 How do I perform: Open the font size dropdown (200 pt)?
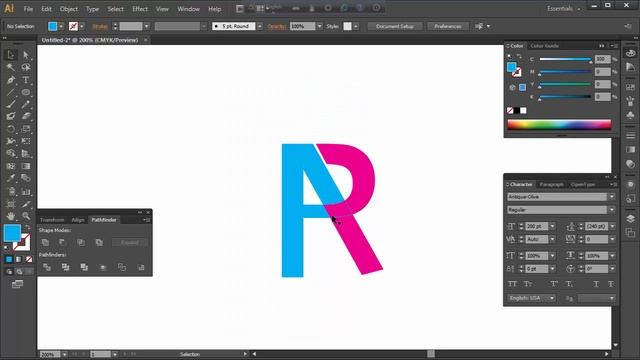click(552, 226)
